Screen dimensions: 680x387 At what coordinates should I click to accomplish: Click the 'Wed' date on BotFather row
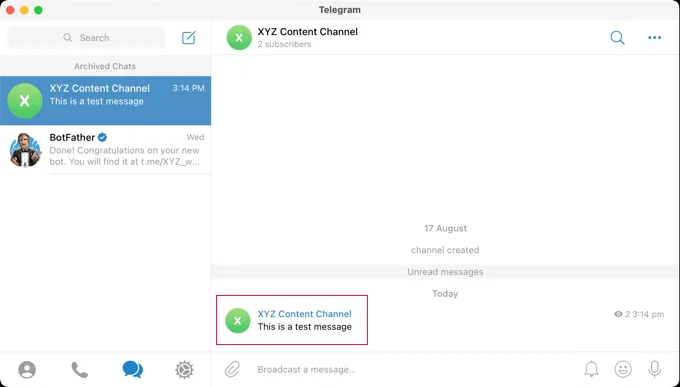point(195,137)
